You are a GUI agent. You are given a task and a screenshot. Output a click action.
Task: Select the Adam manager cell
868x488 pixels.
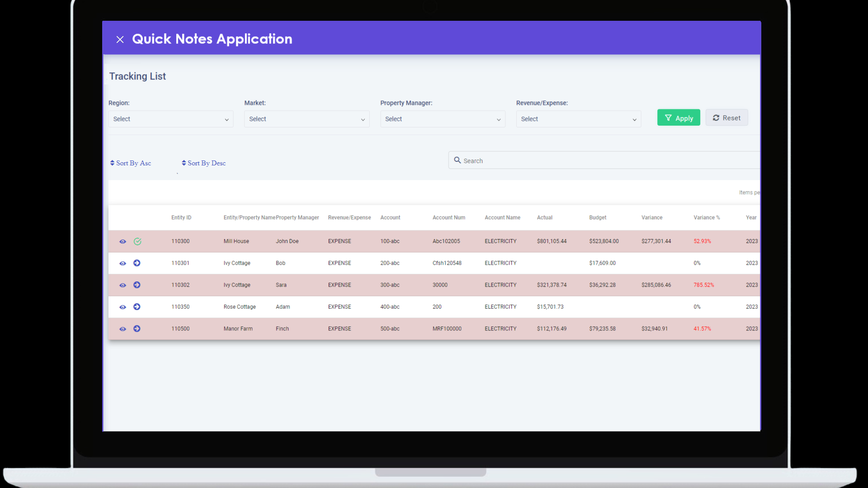click(x=283, y=307)
